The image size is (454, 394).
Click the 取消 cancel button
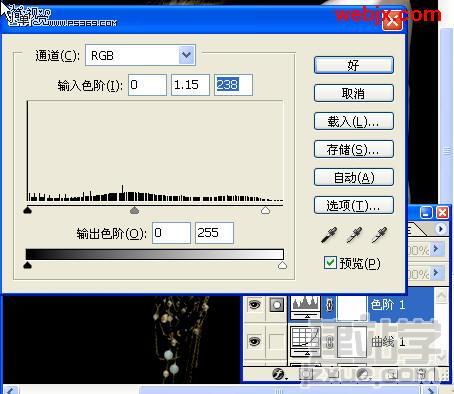click(354, 93)
